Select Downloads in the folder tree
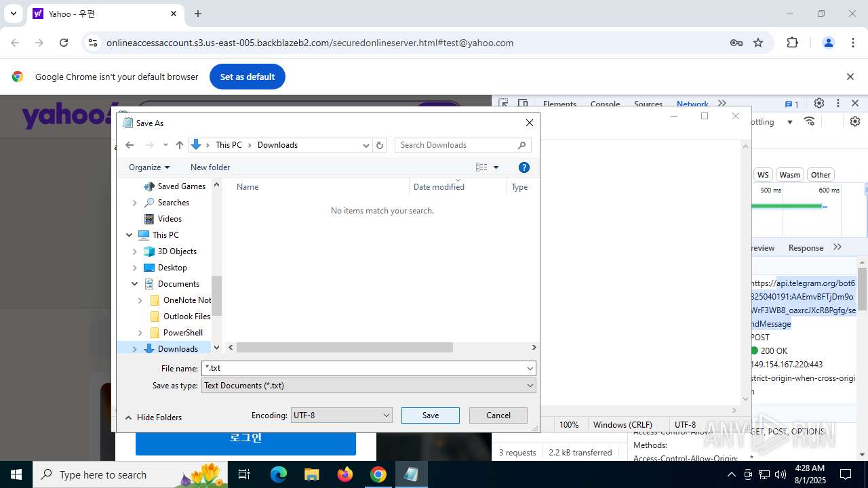 click(178, 349)
